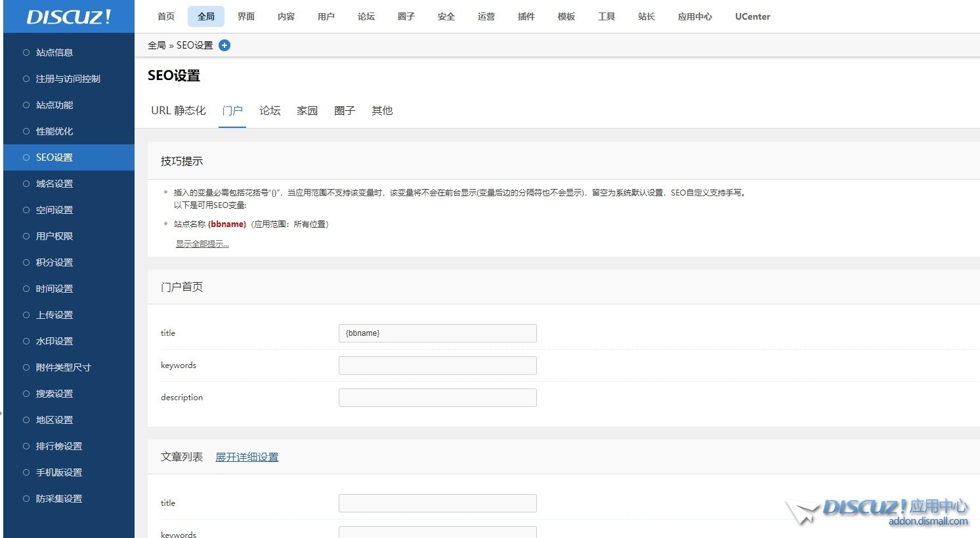
Task: Click the 文章列表 title input field
Action: pos(437,503)
